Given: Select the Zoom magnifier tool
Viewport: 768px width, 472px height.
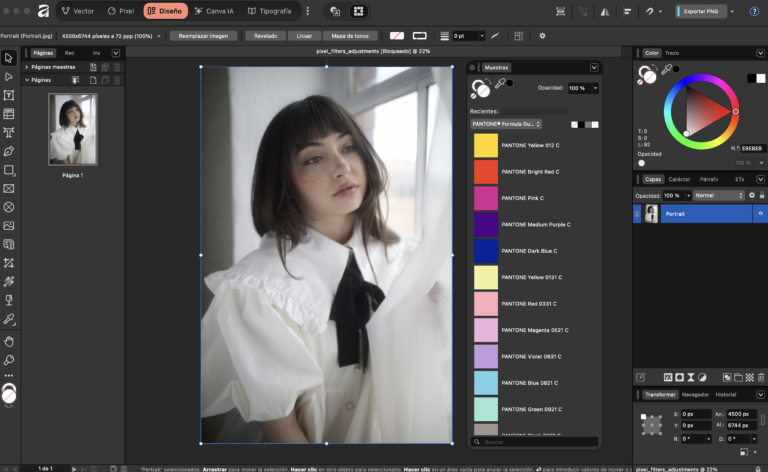Looking at the screenshot, I should click(x=9, y=359).
